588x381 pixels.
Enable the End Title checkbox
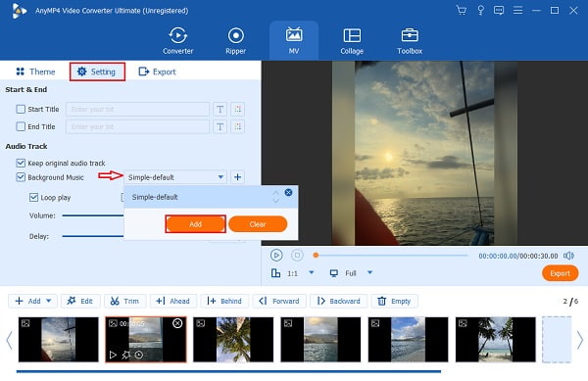tap(21, 126)
